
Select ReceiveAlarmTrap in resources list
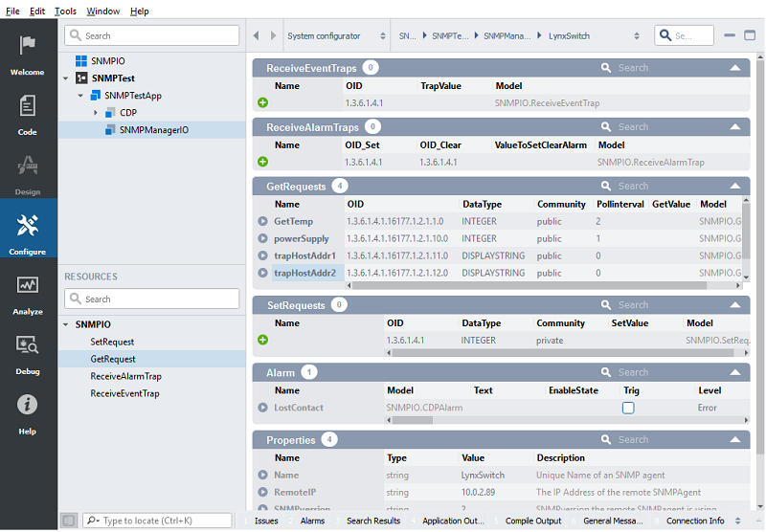click(x=125, y=376)
